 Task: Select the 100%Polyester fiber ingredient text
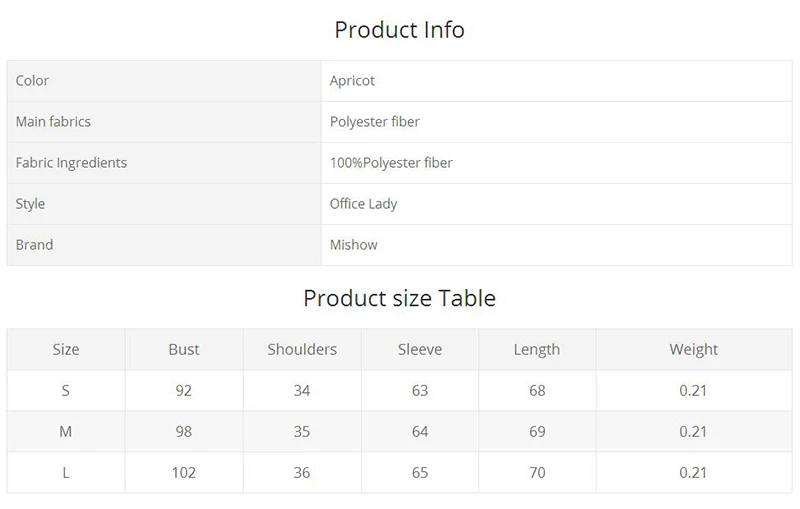[x=391, y=163]
